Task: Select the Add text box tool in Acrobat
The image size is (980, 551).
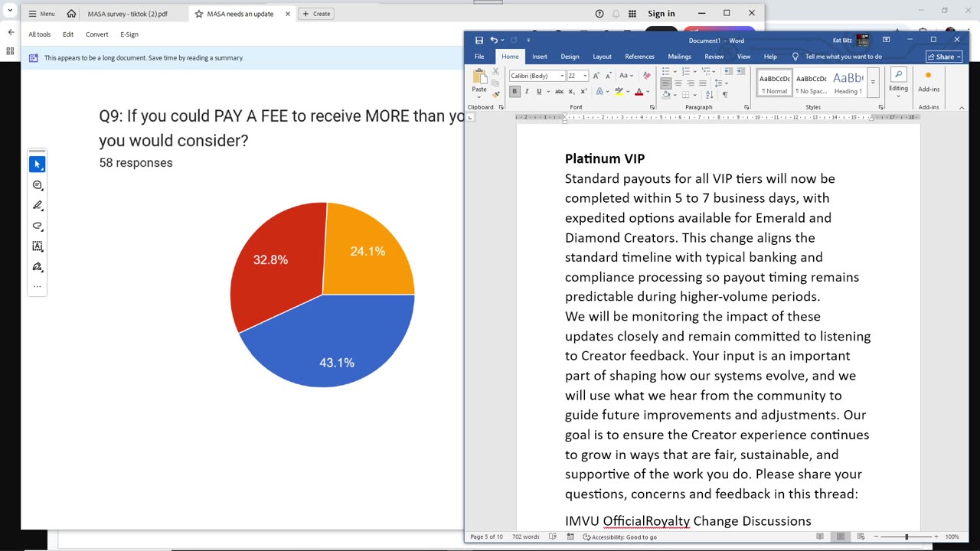Action: pyautogui.click(x=37, y=246)
